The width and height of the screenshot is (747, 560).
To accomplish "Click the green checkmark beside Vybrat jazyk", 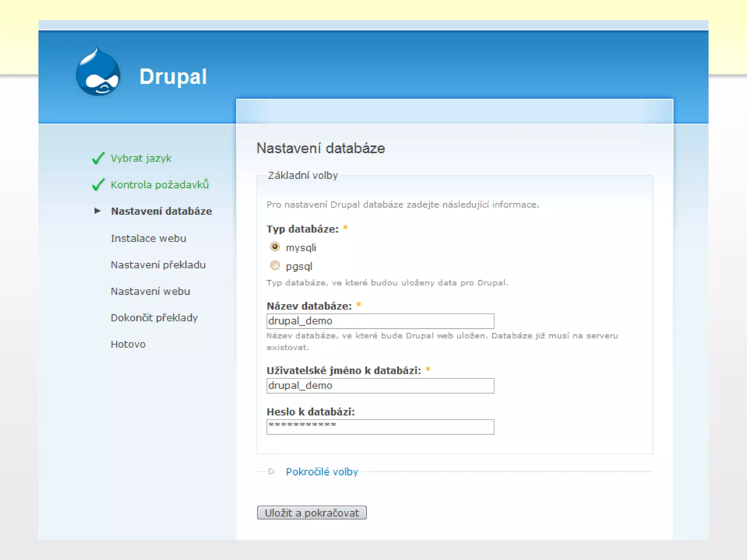I will [98, 158].
